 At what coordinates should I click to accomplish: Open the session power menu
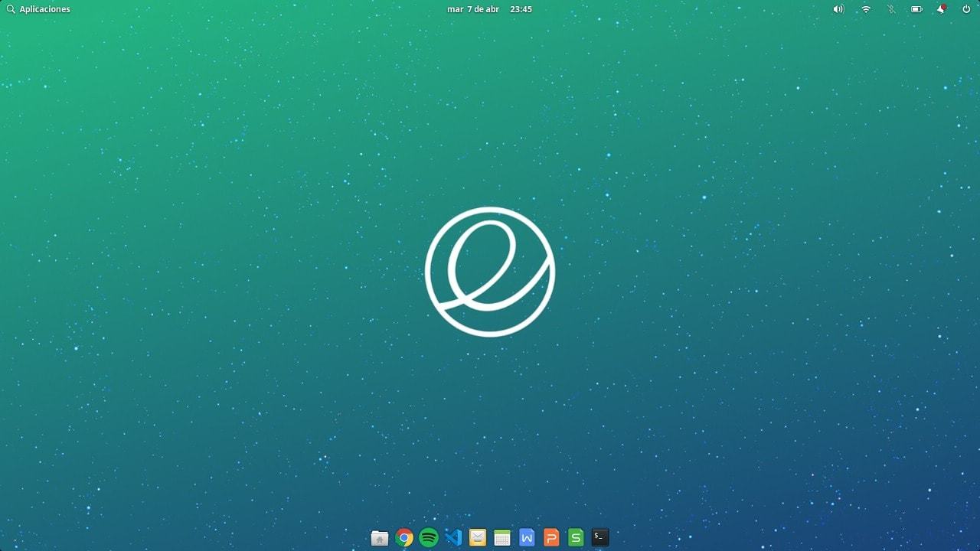pos(966,9)
